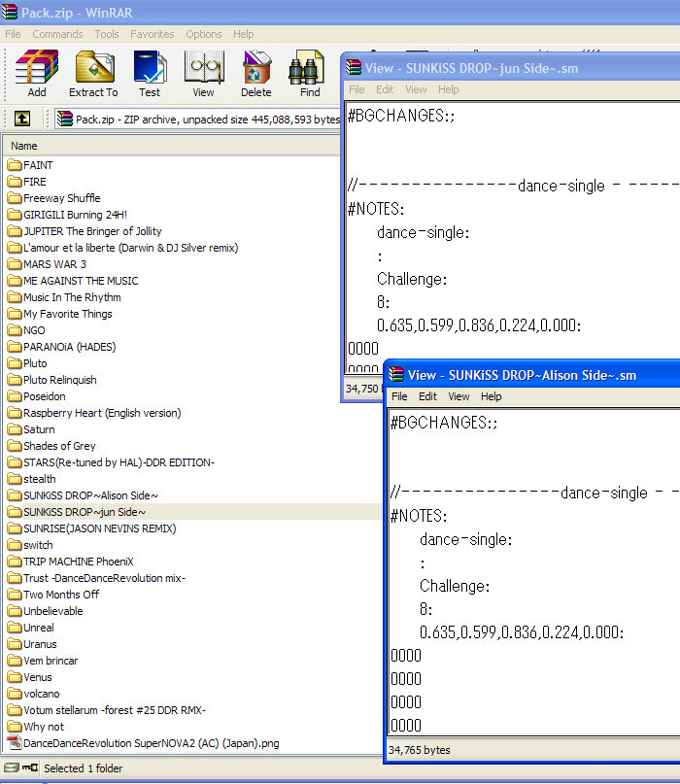Select Music In The Rhythm folder

click(x=72, y=297)
